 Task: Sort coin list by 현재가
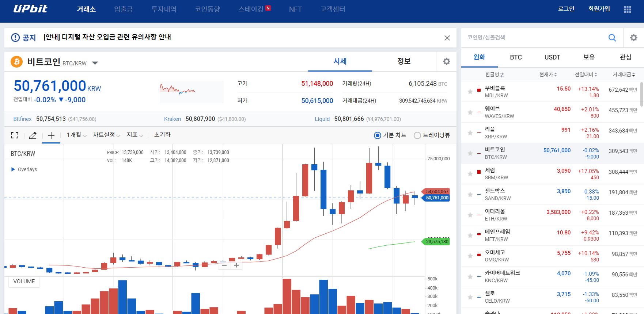pyautogui.click(x=548, y=74)
